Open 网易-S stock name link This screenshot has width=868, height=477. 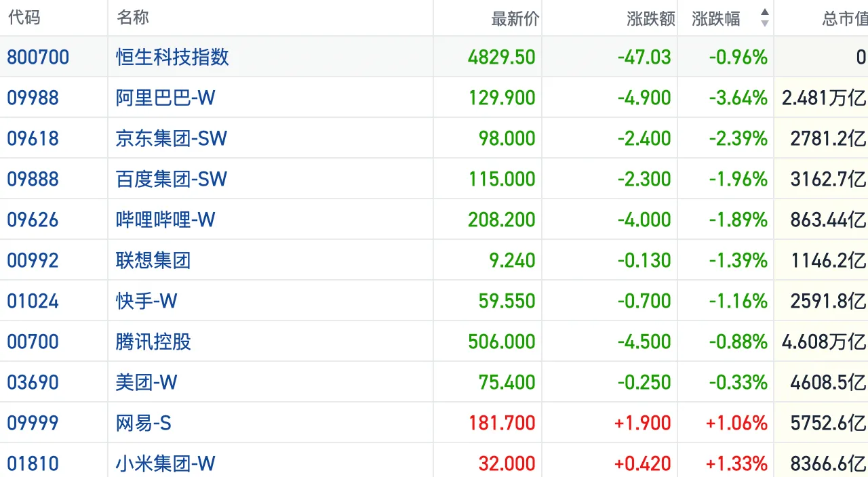[x=144, y=423]
